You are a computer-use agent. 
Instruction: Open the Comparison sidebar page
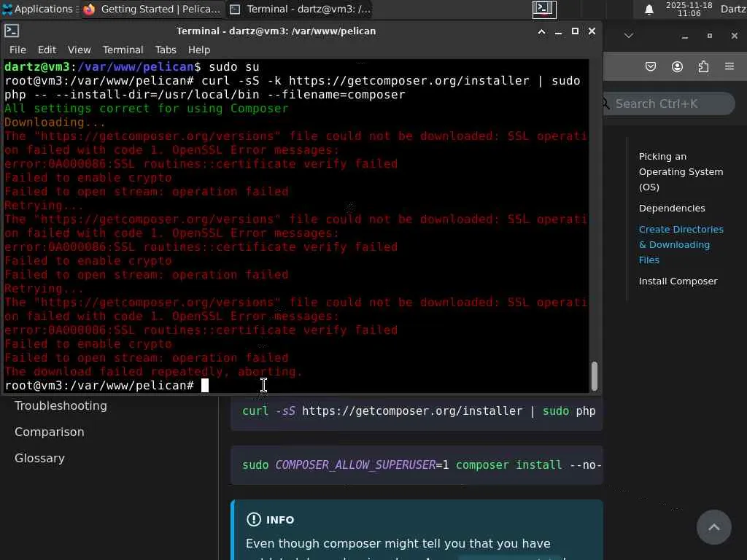click(49, 432)
